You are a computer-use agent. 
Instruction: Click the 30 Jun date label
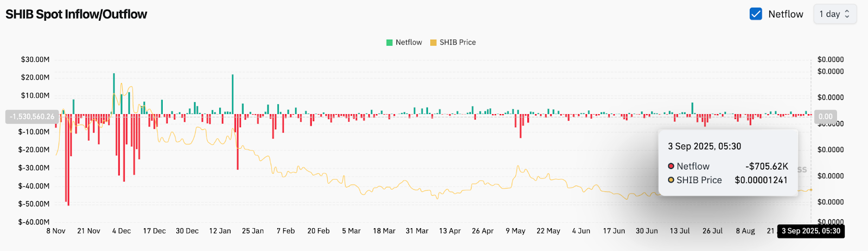pyautogui.click(x=647, y=231)
